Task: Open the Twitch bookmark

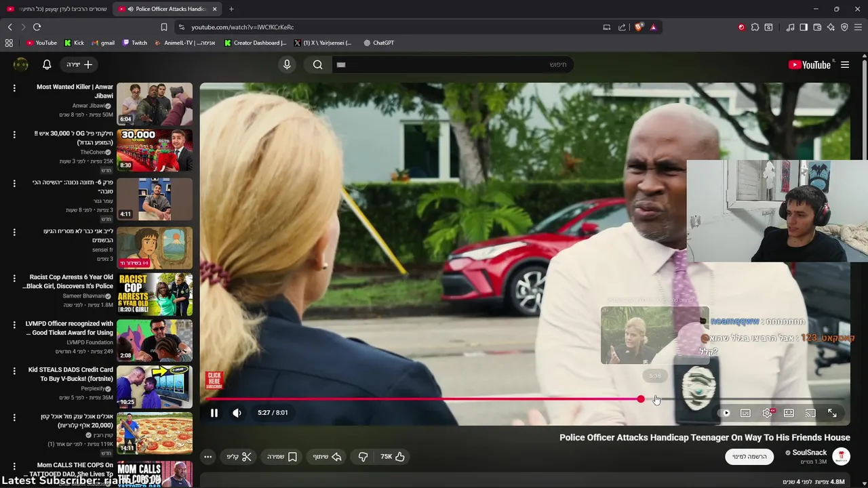Action: click(x=134, y=43)
